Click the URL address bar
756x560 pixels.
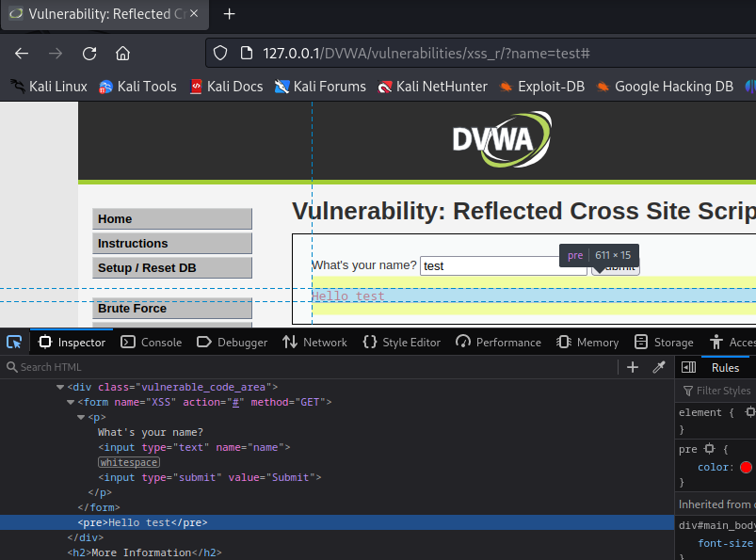[482, 53]
